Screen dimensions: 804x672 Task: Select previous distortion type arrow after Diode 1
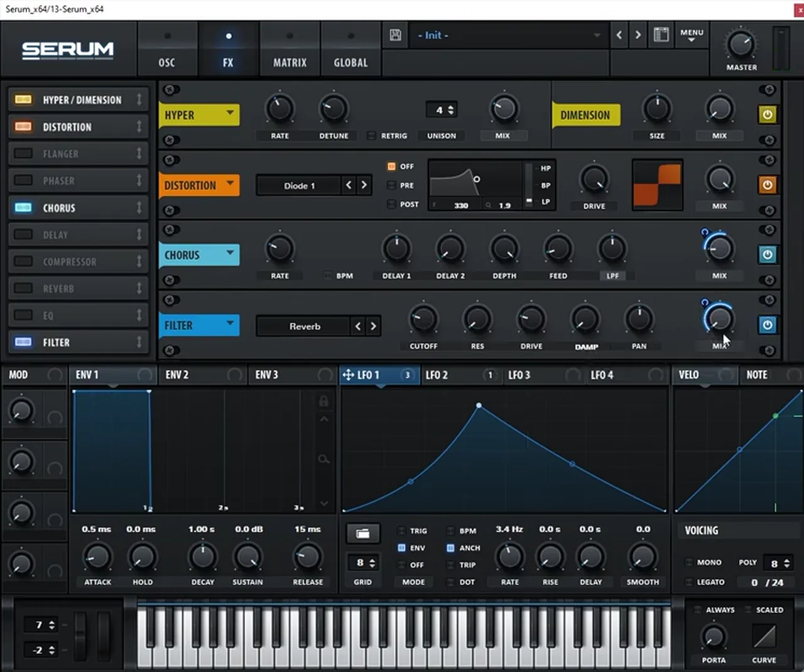(349, 185)
